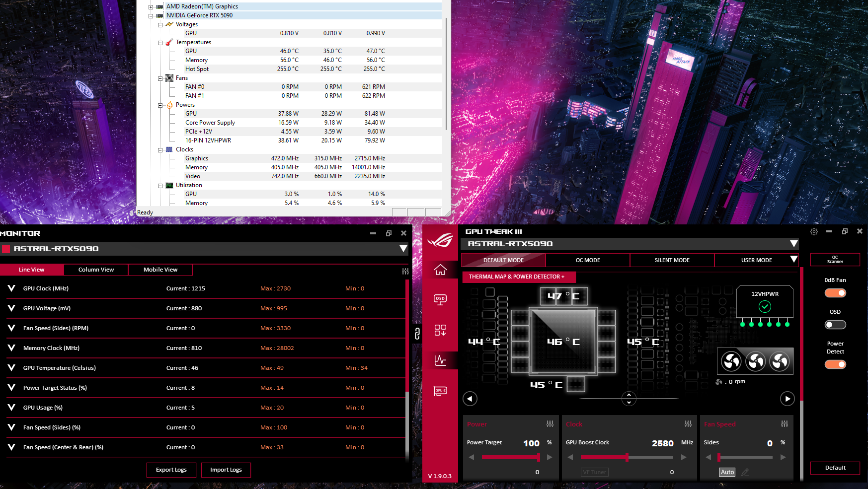Open the Home page in sidebar
Viewport: 868px width, 489px height.
pyautogui.click(x=440, y=270)
